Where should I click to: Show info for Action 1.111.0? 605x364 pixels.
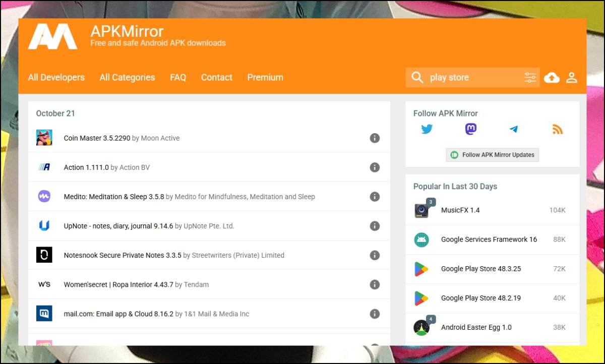point(375,167)
